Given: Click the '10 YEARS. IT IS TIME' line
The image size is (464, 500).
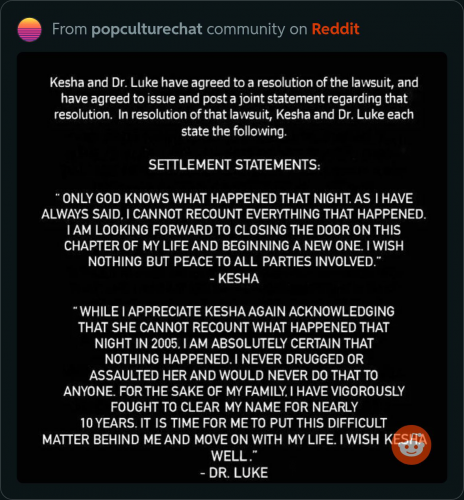Looking at the screenshot, I should pos(234,423).
